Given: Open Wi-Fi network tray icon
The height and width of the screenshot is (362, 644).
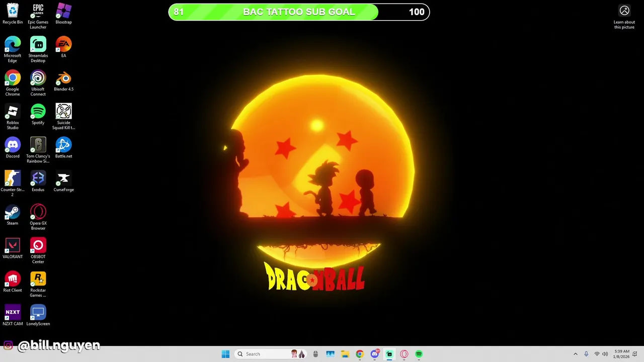Looking at the screenshot, I should [597, 354].
